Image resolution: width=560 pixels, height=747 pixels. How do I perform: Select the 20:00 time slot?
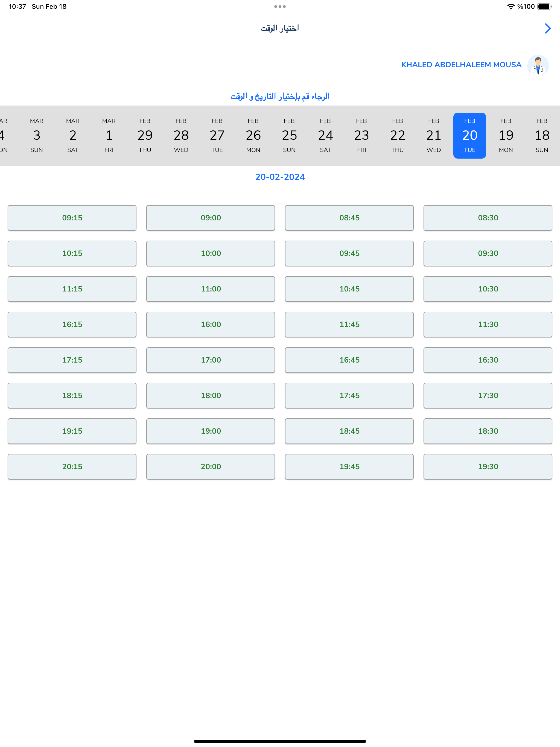coord(211,467)
